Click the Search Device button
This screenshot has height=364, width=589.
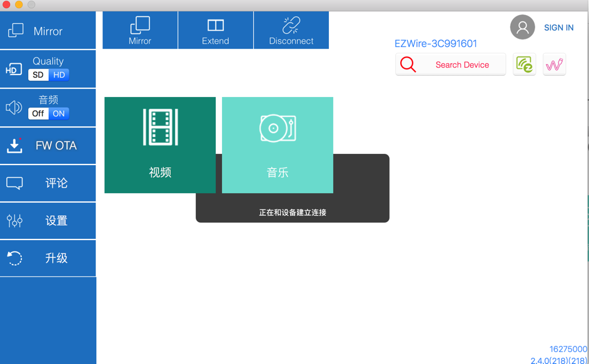point(450,64)
